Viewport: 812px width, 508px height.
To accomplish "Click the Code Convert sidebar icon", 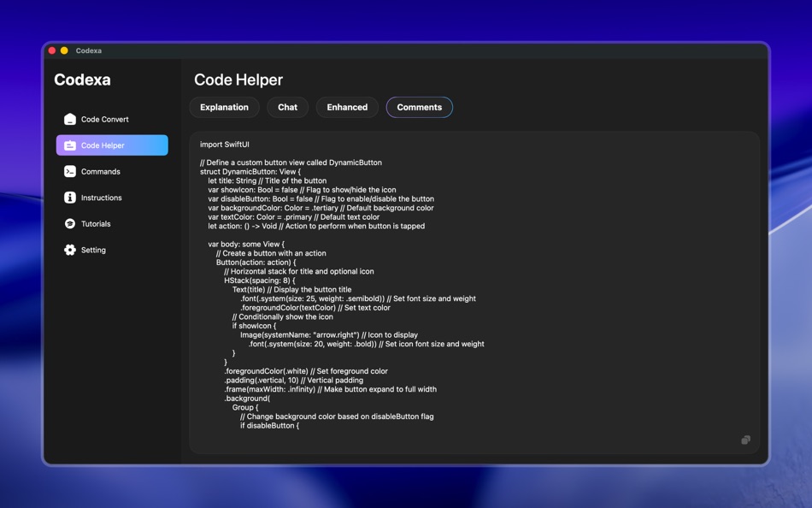I will pos(70,119).
